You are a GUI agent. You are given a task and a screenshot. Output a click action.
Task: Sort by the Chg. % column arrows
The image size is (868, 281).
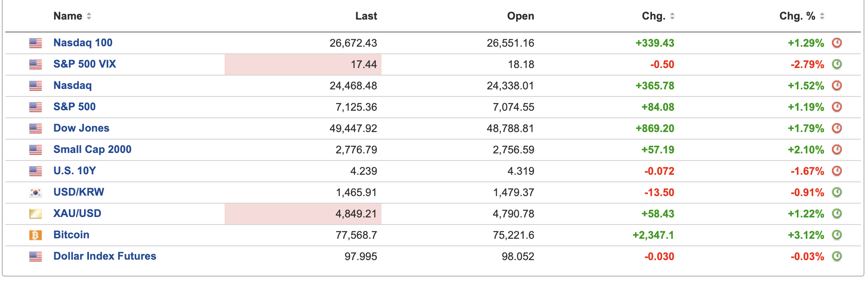822,16
